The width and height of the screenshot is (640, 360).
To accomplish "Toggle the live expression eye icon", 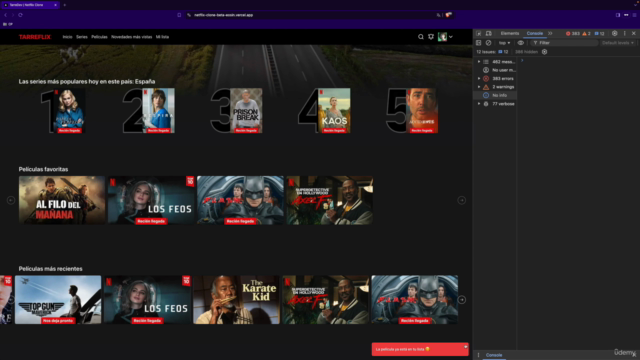I will 521,43.
